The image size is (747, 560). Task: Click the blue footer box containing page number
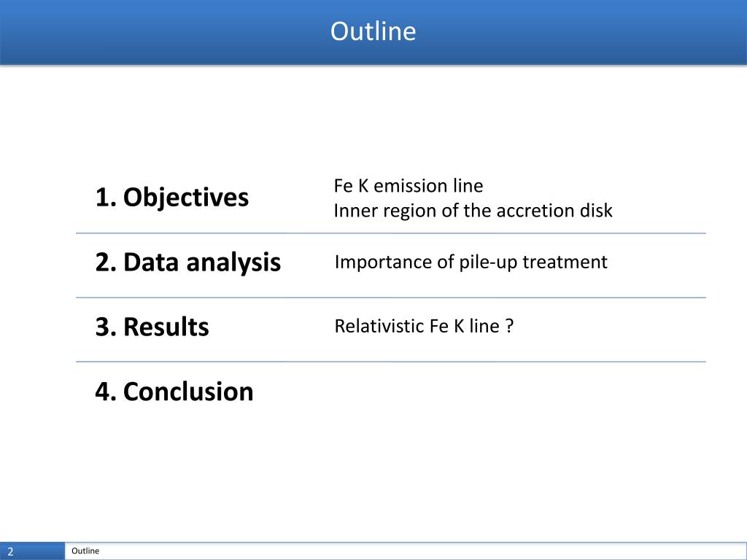(x=32, y=551)
